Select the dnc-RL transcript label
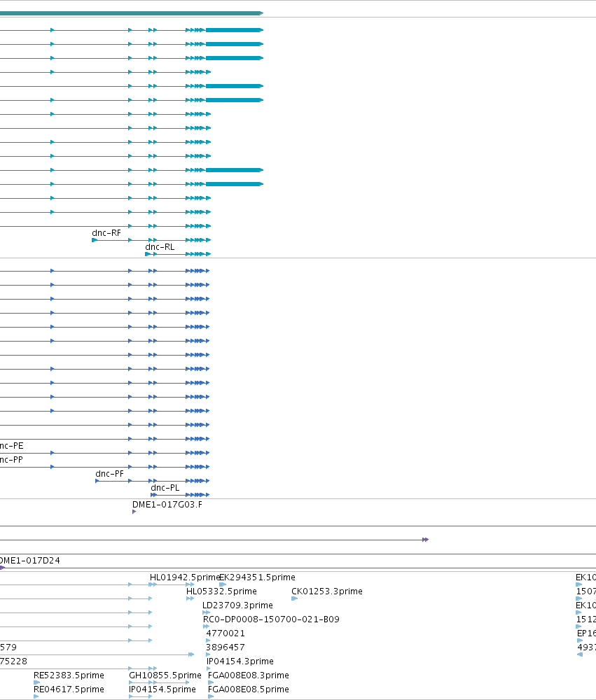 pyautogui.click(x=160, y=247)
